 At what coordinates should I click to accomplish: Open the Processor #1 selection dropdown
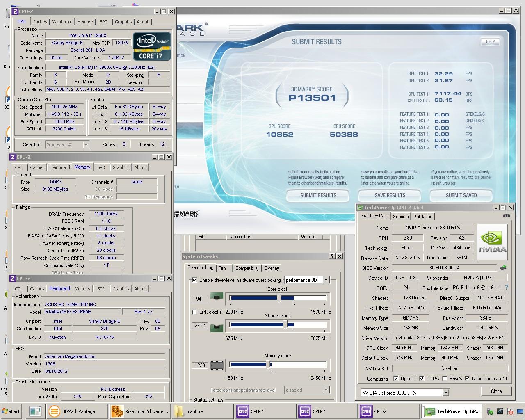[x=86, y=144]
